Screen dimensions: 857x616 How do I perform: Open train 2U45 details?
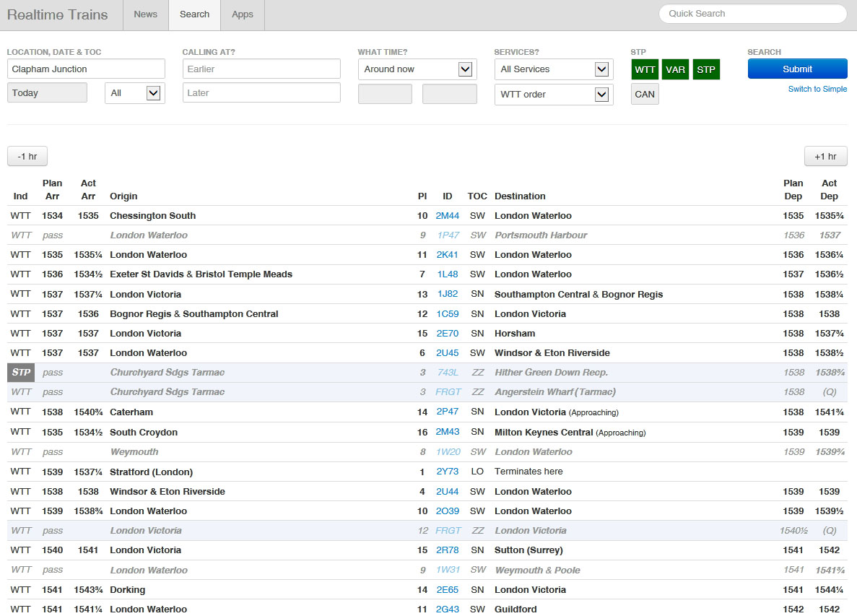point(448,353)
